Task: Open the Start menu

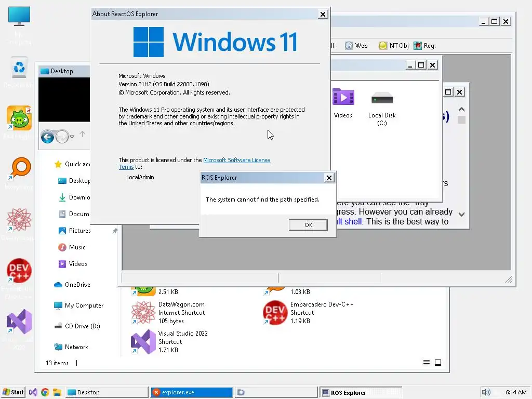Action: 13,392
